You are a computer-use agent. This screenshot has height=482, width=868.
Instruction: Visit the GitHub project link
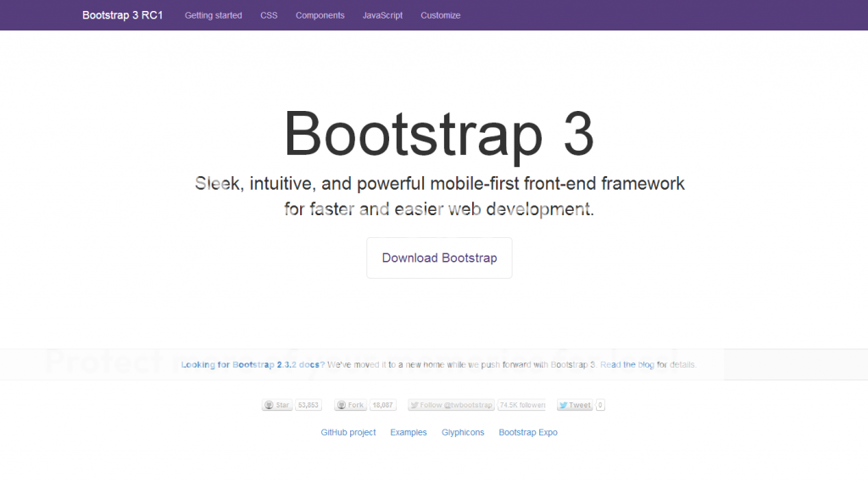point(348,432)
